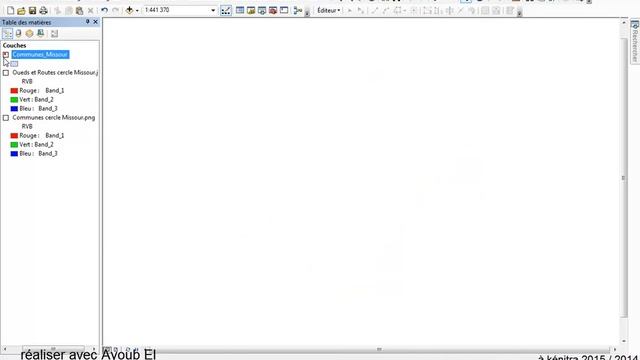List layers by selection
The width and height of the screenshot is (640, 360).
pos(40,33)
